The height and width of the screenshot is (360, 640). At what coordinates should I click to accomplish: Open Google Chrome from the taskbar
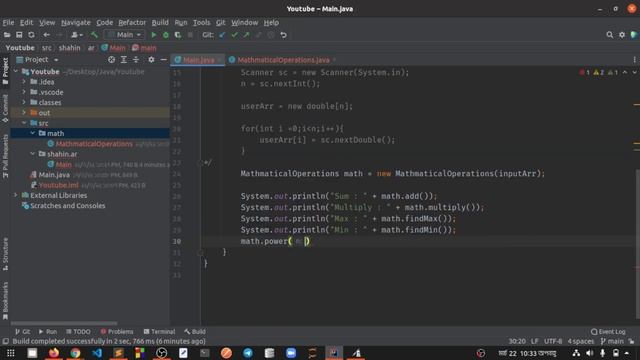click(x=75, y=353)
